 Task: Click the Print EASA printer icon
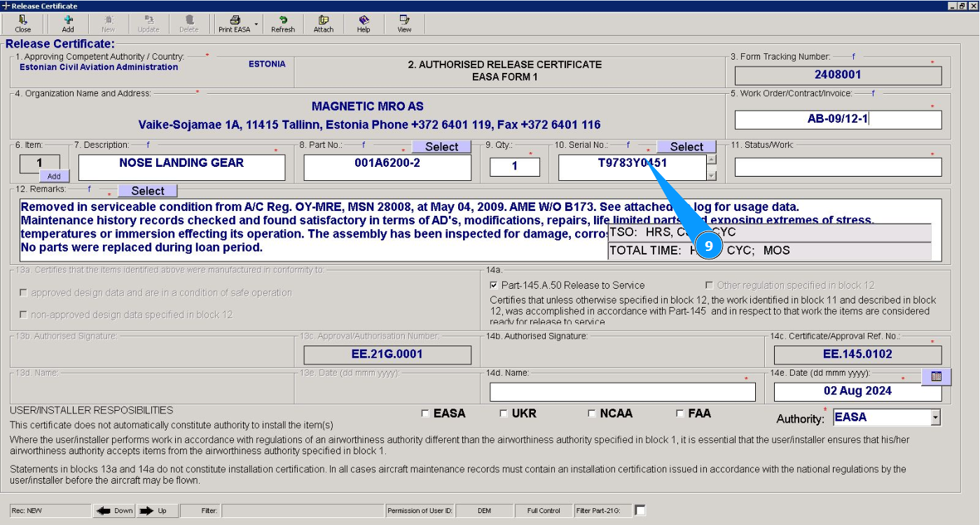click(235, 20)
